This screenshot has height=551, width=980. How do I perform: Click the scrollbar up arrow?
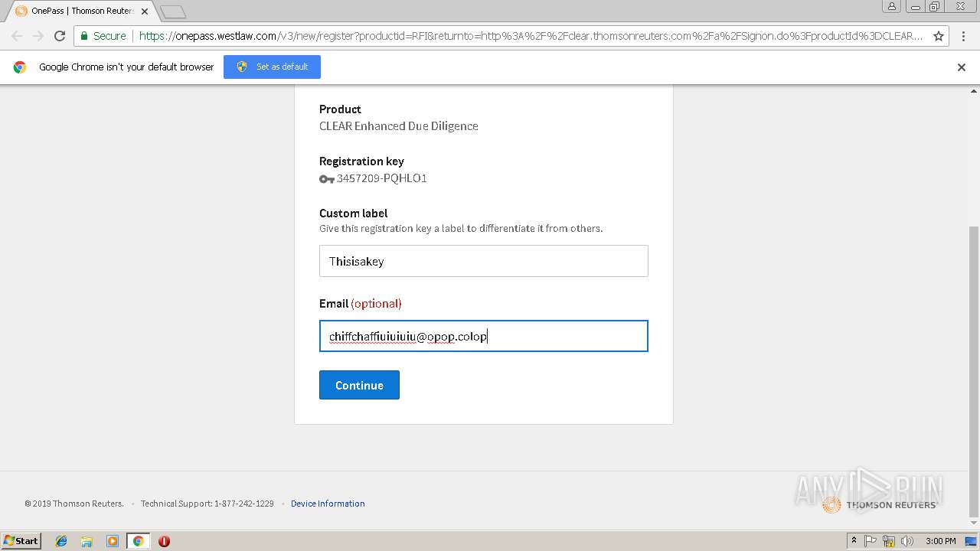click(x=974, y=91)
